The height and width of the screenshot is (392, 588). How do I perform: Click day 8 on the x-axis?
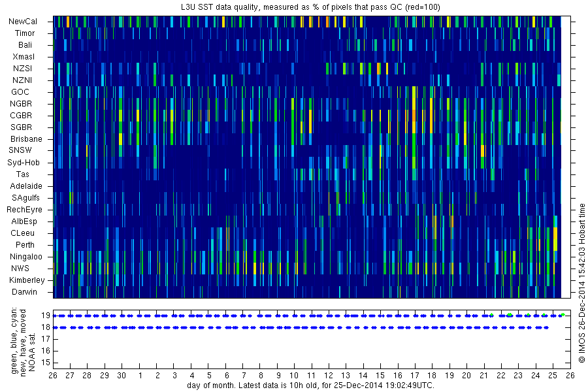(x=261, y=376)
